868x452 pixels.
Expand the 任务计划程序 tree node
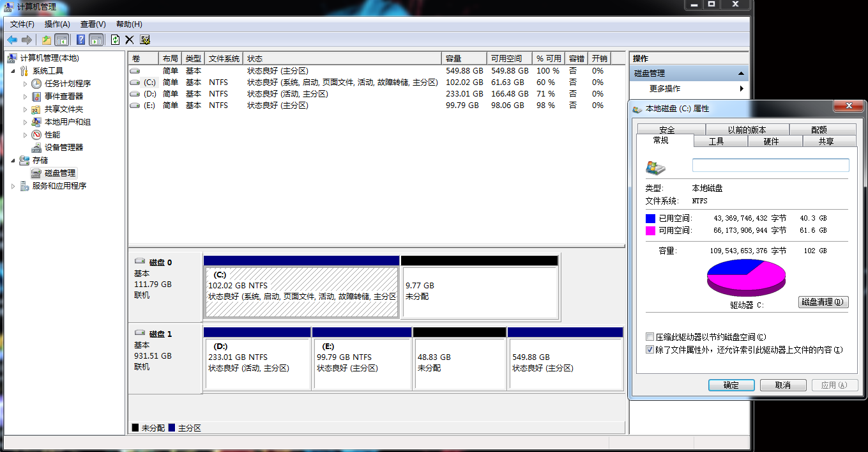point(26,84)
